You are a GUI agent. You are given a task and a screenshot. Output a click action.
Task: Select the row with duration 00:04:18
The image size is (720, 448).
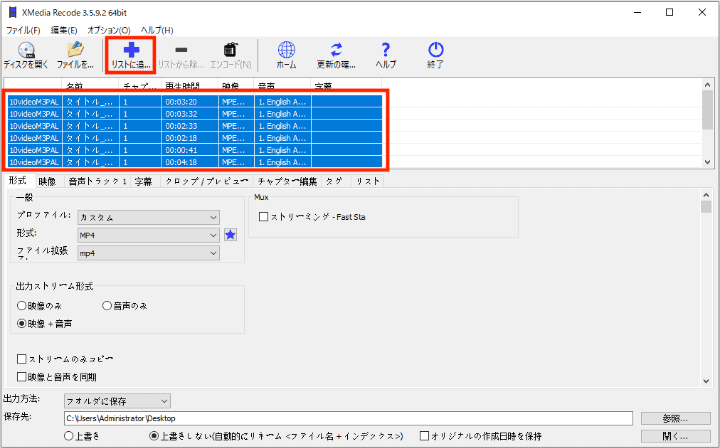coord(195,162)
